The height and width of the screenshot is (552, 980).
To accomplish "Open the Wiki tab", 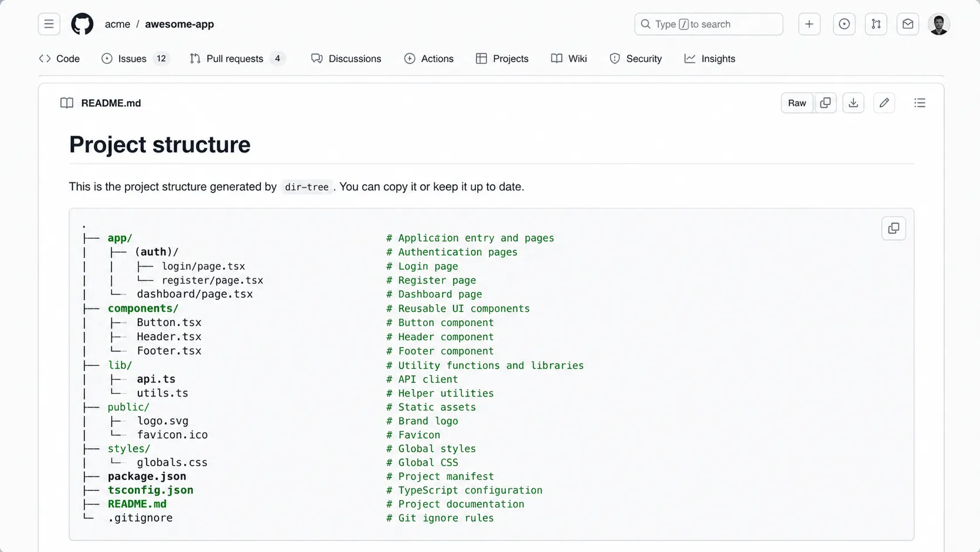I will point(568,59).
